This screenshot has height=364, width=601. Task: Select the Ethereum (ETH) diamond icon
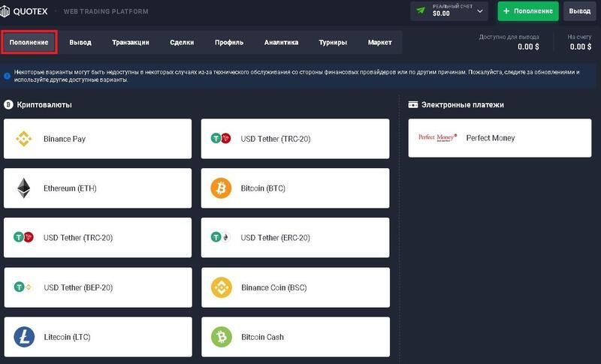point(24,188)
